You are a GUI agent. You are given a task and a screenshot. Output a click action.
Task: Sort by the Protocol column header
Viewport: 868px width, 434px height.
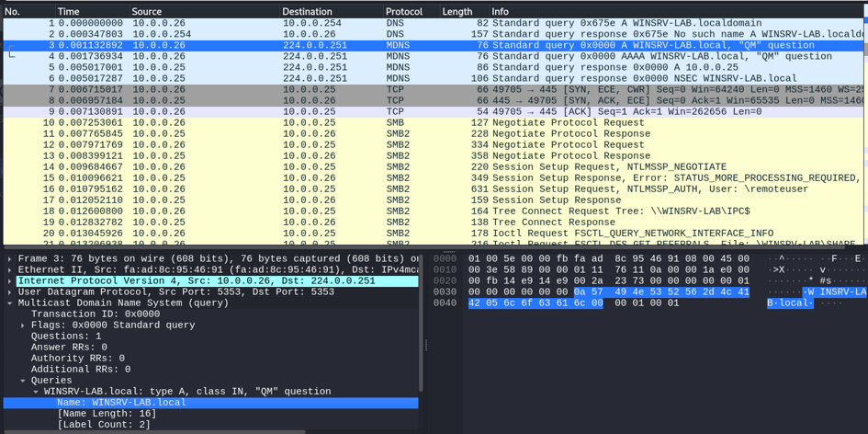pyautogui.click(x=404, y=12)
